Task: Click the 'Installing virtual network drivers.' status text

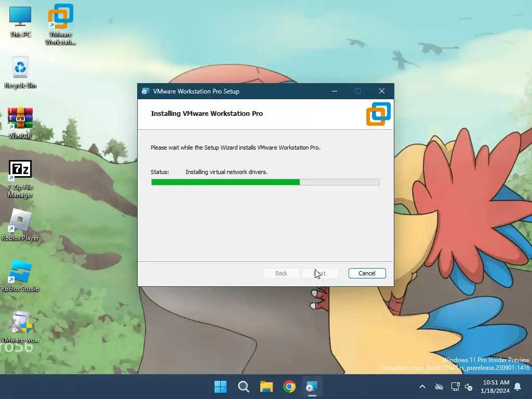Action: (x=227, y=172)
